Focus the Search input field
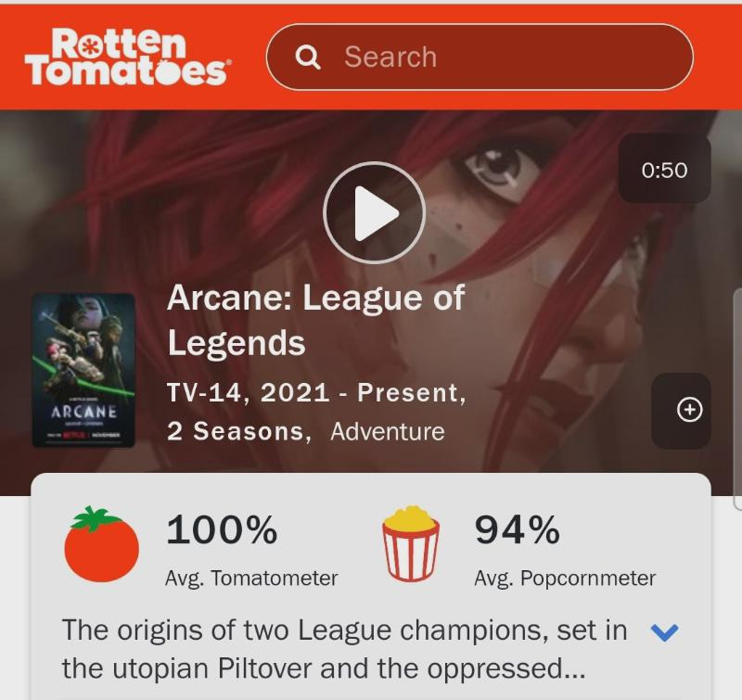The image size is (742, 700). (x=480, y=57)
